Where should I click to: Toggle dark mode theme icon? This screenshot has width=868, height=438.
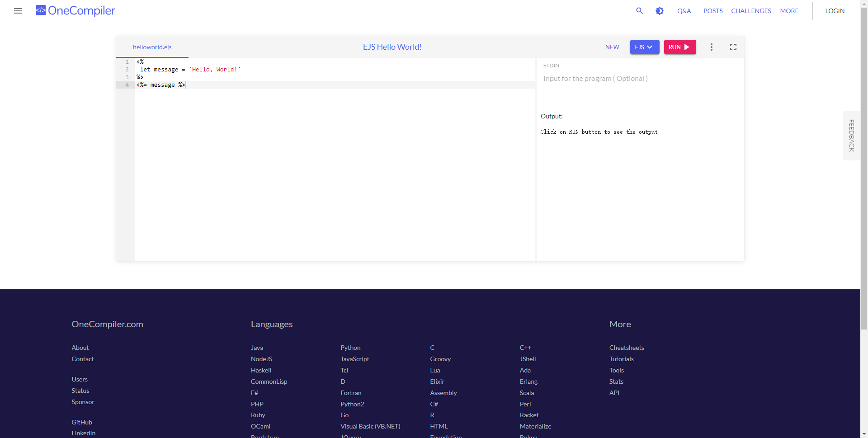tap(660, 11)
